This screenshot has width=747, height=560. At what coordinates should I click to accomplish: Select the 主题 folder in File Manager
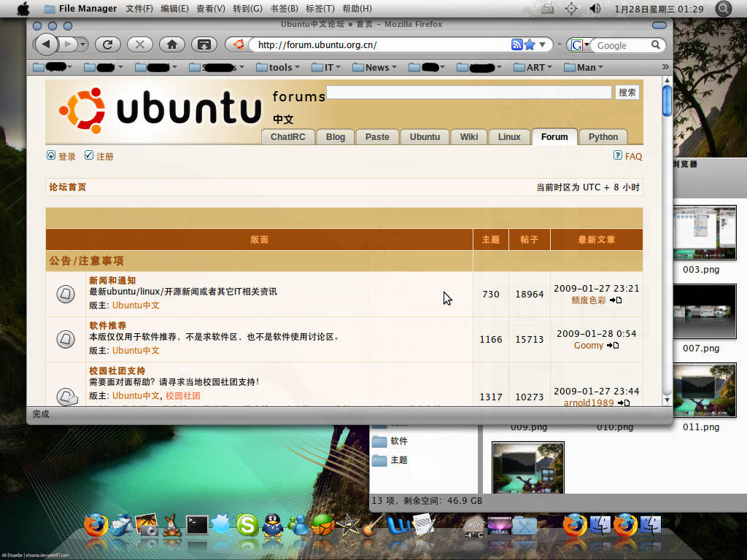tap(390, 460)
